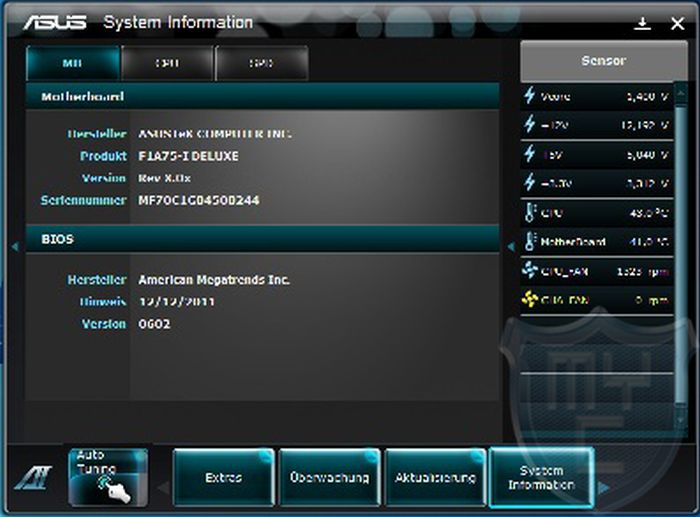This screenshot has width=700, height=517.
Task: Click the System Information button
Action: pyautogui.click(x=542, y=477)
